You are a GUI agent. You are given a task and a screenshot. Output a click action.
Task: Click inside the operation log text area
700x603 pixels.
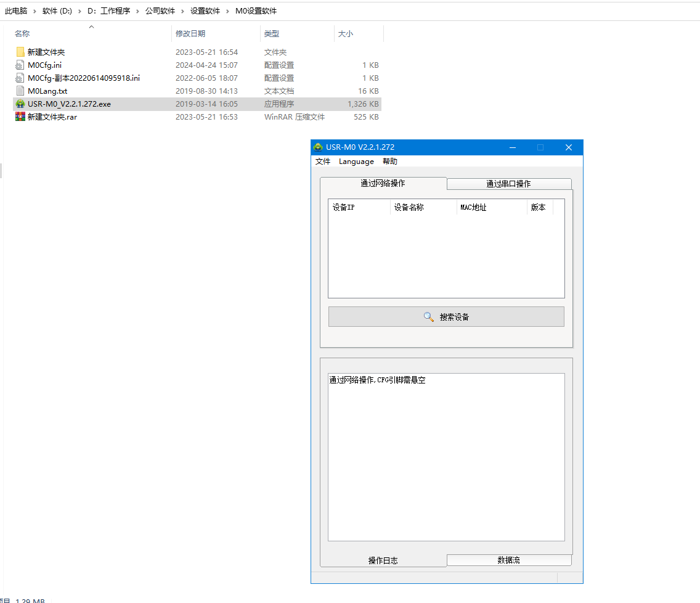point(446,462)
